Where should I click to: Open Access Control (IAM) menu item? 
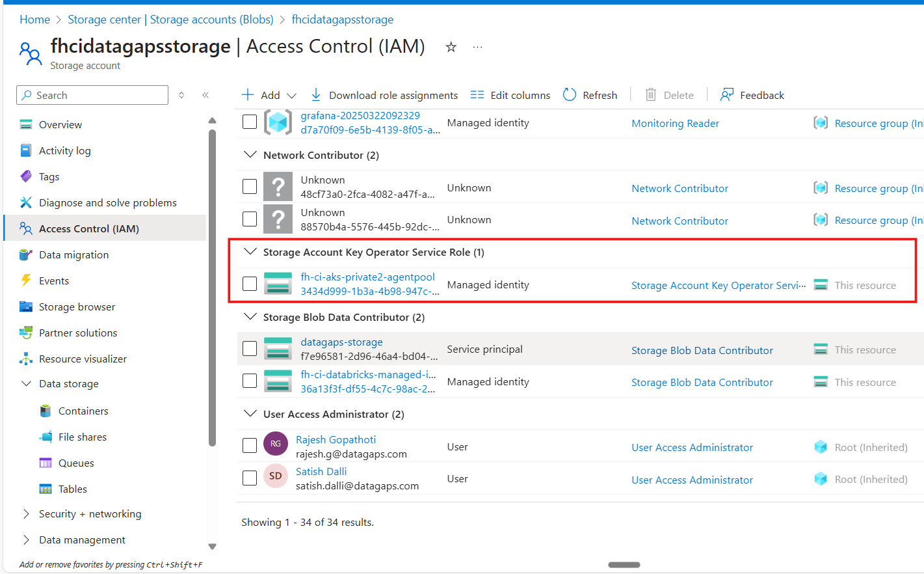tap(105, 228)
